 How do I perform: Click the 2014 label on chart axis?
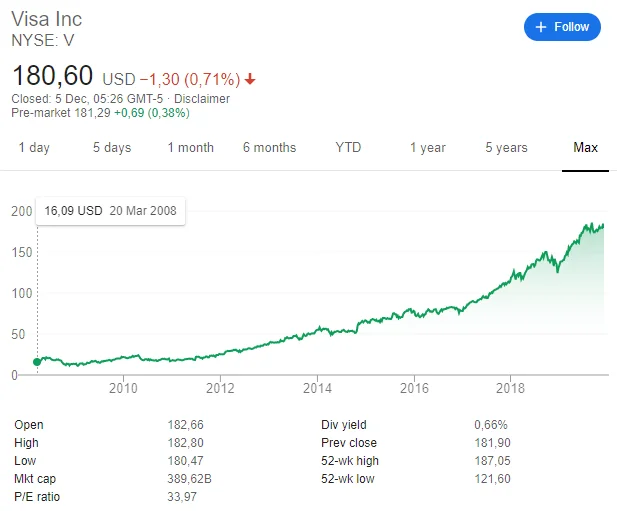coord(317,388)
